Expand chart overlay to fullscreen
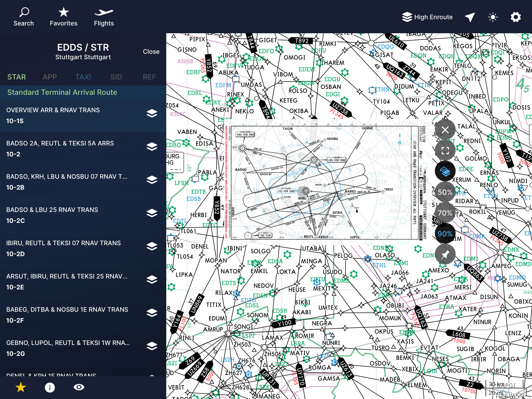 pos(445,151)
